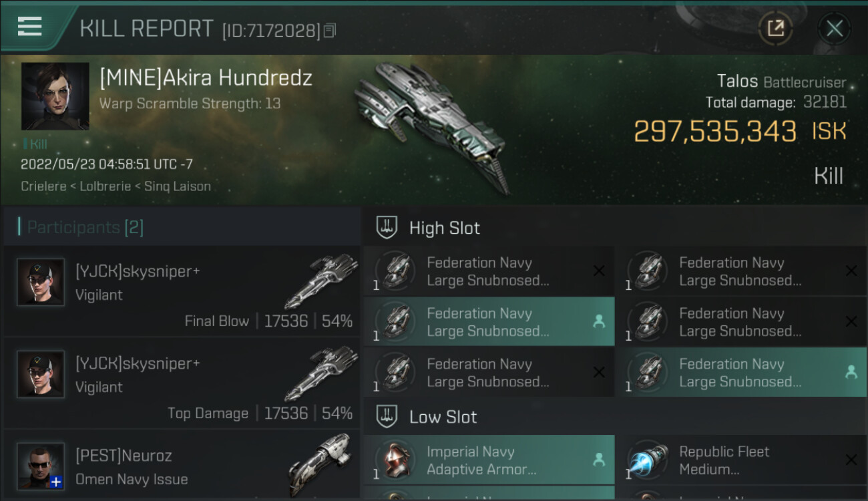Click X on first Federation Navy Large Snubnosed

click(x=599, y=271)
